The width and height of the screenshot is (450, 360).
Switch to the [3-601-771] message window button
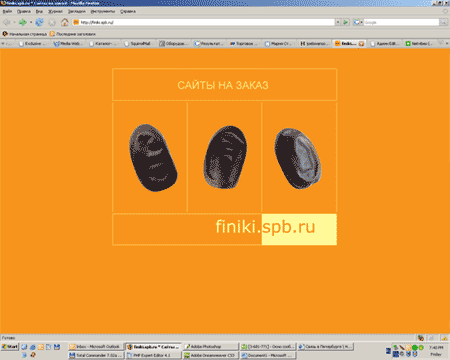[x=268, y=347]
